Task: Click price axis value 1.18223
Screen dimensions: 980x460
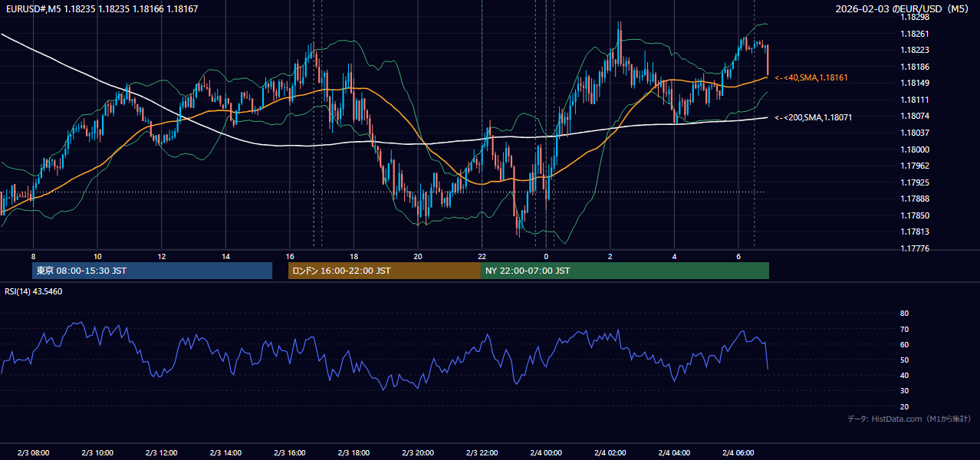Action: pos(915,50)
